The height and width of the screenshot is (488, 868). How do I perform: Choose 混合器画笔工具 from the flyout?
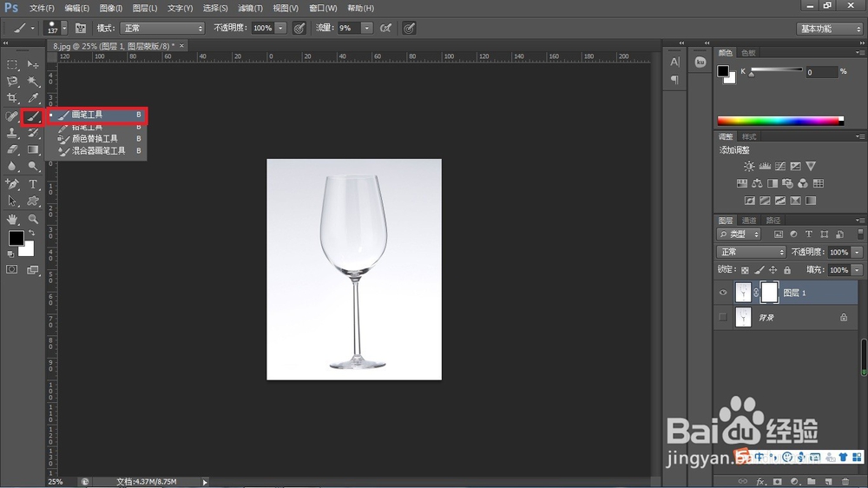96,151
